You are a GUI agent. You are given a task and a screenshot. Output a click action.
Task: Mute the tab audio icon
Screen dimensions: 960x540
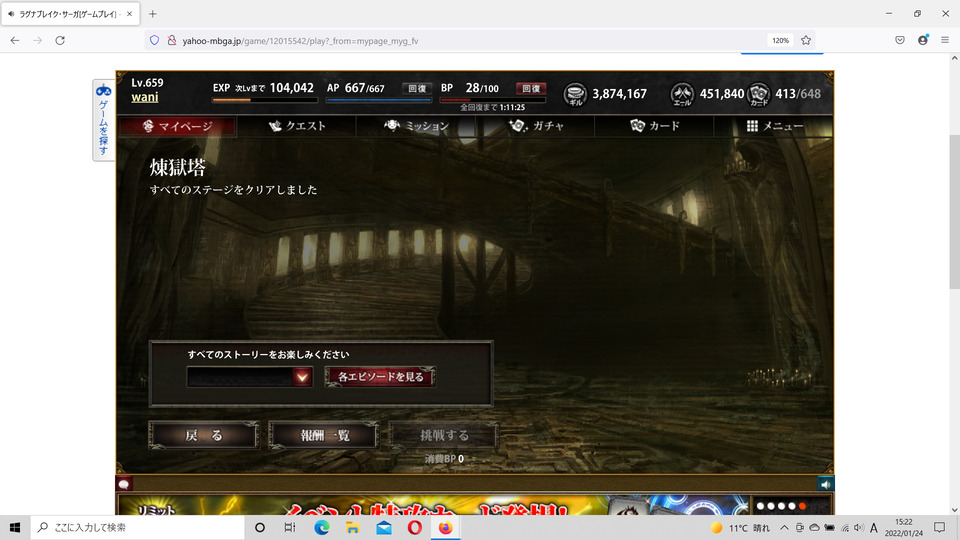(x=11, y=13)
